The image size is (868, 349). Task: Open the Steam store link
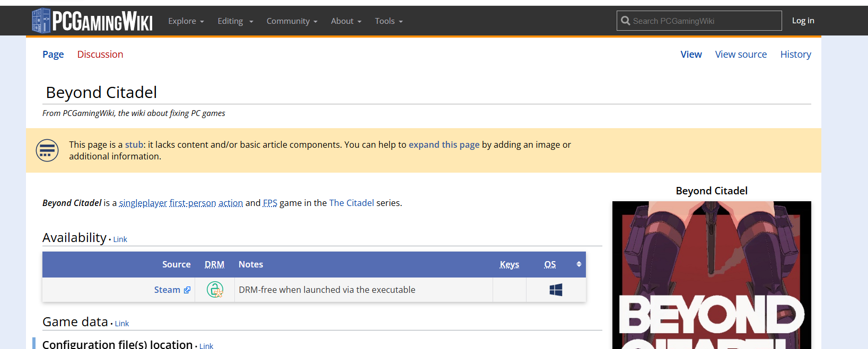point(167,290)
